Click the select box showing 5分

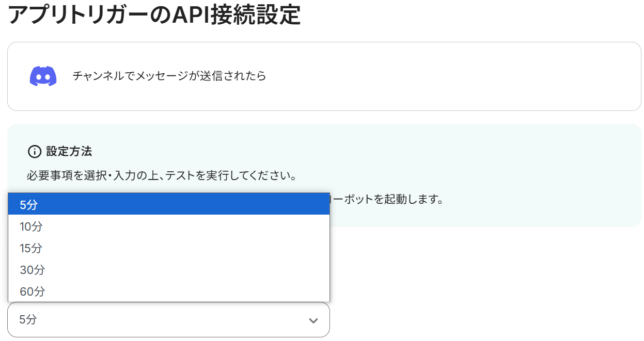click(168, 320)
